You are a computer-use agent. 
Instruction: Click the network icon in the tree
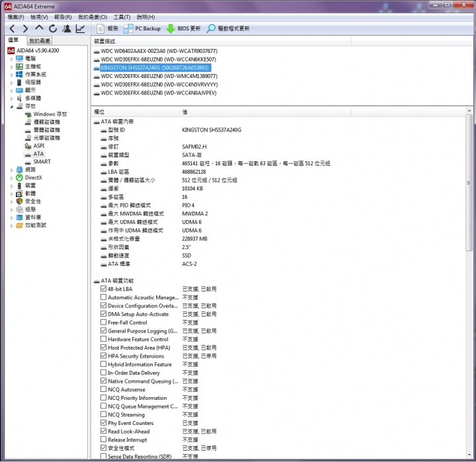point(19,170)
